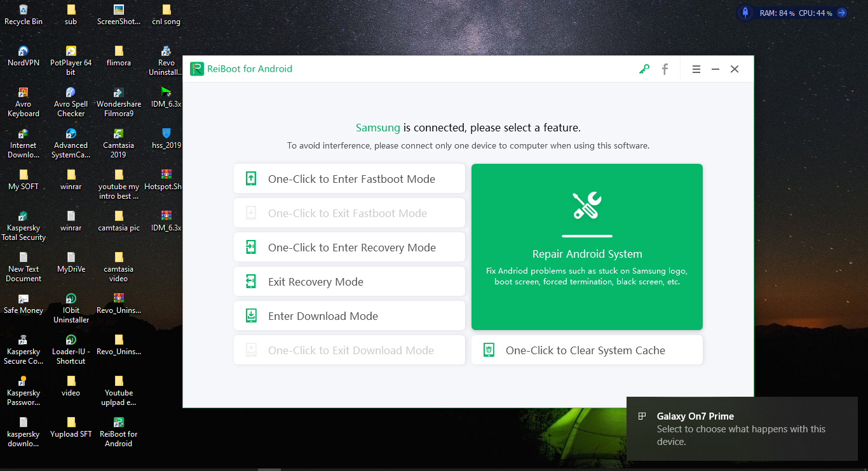Select the Revo Uninstaller desktop icon
The height and width of the screenshot is (471, 868).
click(166, 61)
